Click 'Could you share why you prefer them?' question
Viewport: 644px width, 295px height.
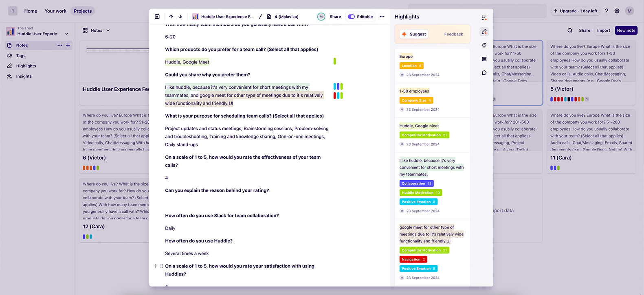207,75
